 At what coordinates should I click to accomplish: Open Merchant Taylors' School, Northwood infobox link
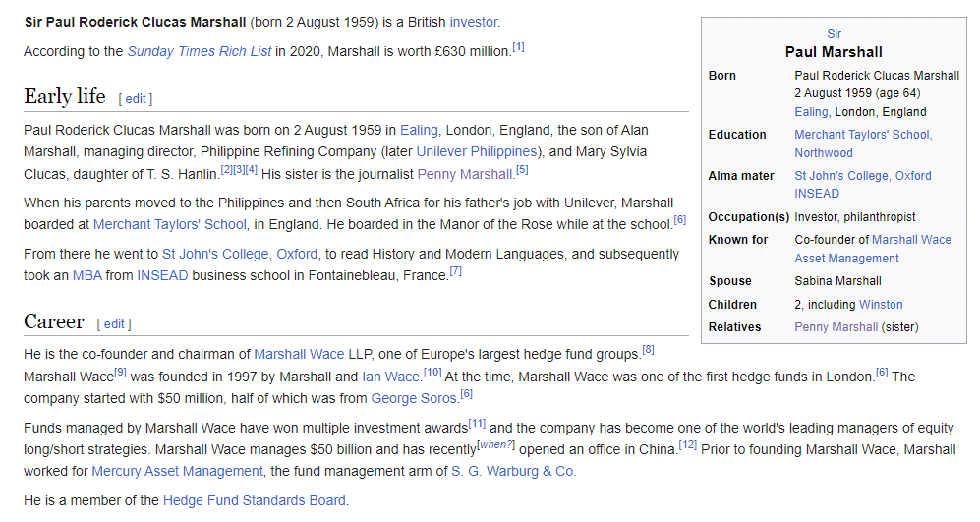click(x=863, y=144)
